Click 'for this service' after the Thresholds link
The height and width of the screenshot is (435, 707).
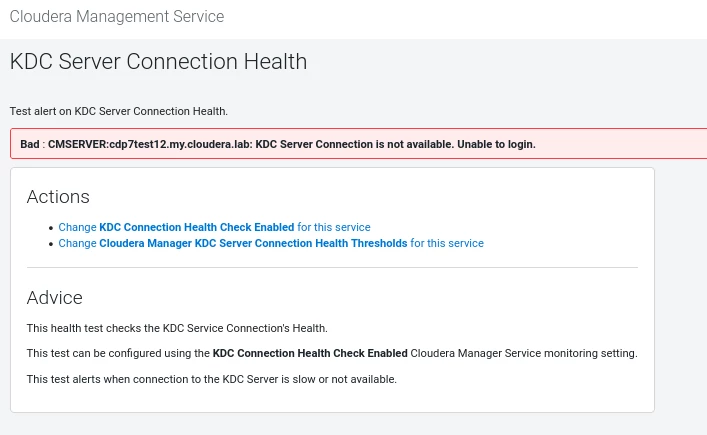[447, 243]
